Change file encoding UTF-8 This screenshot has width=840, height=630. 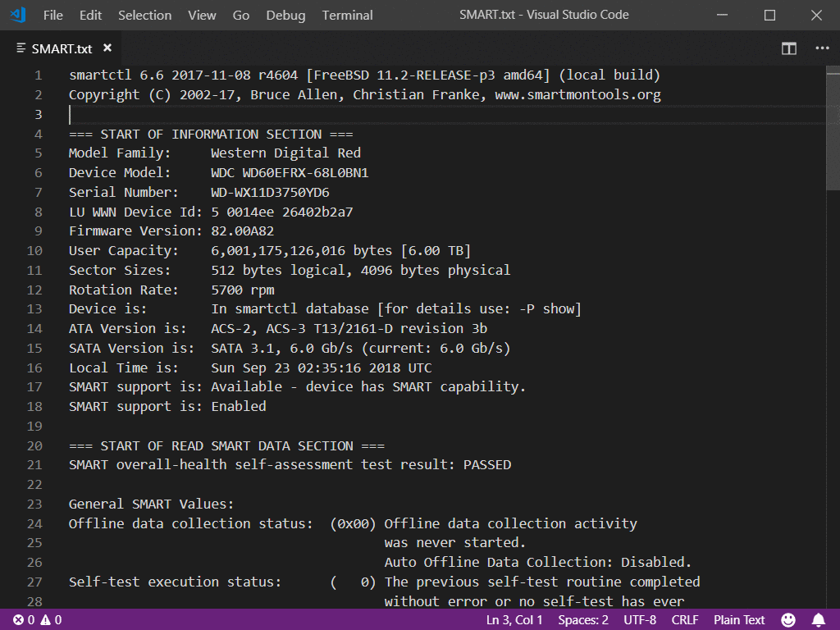pyautogui.click(x=639, y=620)
